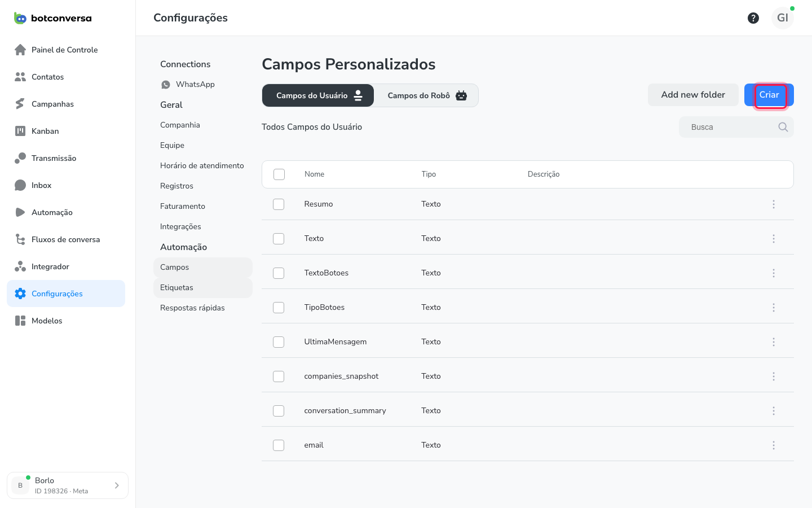Check the UltimaMensagem field checkbox
Viewport: 812px width, 508px height.
[x=279, y=342]
